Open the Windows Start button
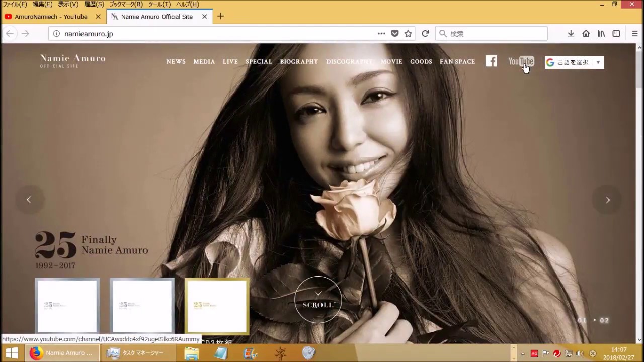 (x=12, y=353)
